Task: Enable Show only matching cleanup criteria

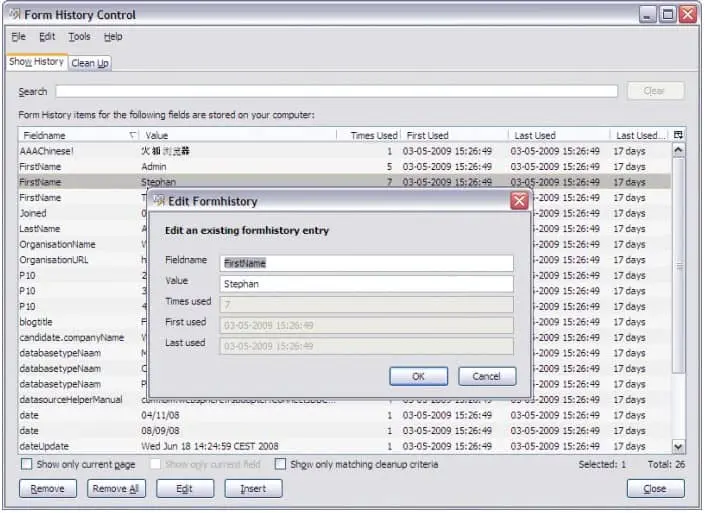Action: coord(280,464)
